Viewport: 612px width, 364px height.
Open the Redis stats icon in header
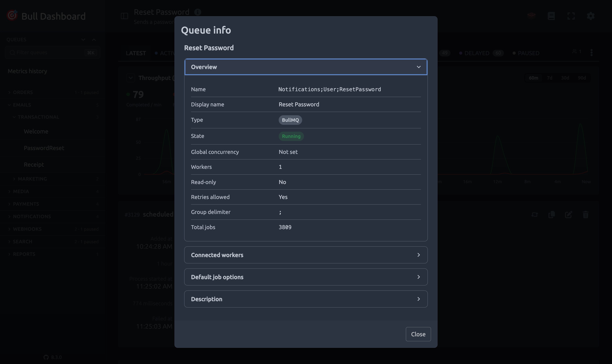531,16
